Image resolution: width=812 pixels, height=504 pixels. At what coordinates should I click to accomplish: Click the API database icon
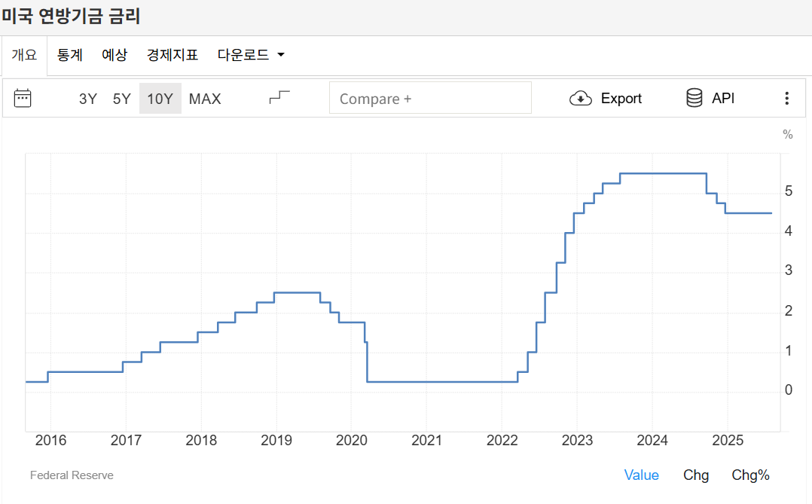coord(694,98)
